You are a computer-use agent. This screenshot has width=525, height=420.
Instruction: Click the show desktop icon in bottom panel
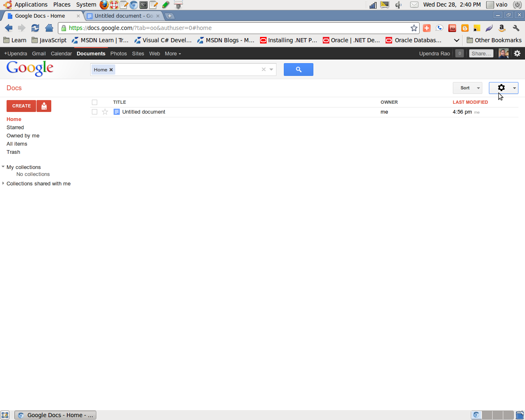(x=5, y=415)
